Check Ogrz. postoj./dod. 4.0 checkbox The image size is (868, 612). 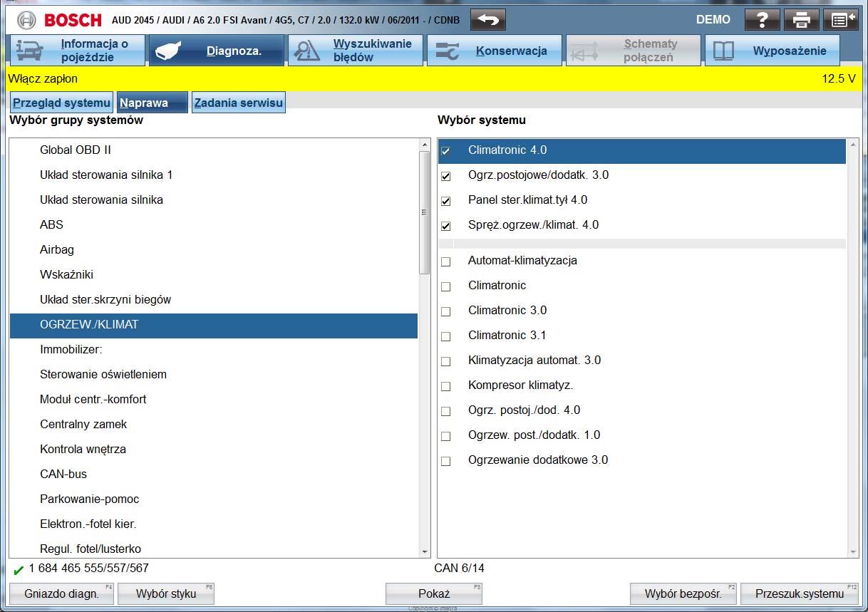point(445,411)
